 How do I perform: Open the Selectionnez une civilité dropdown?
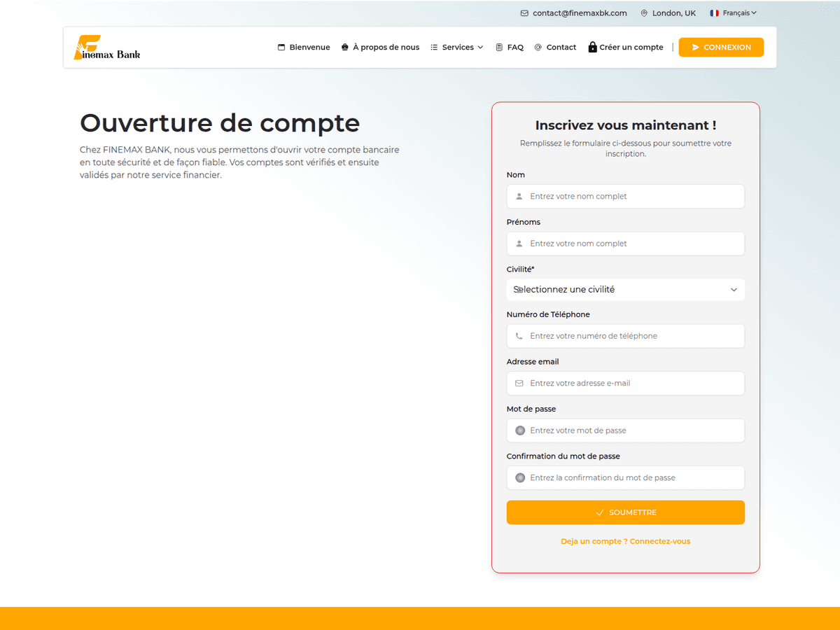(626, 290)
